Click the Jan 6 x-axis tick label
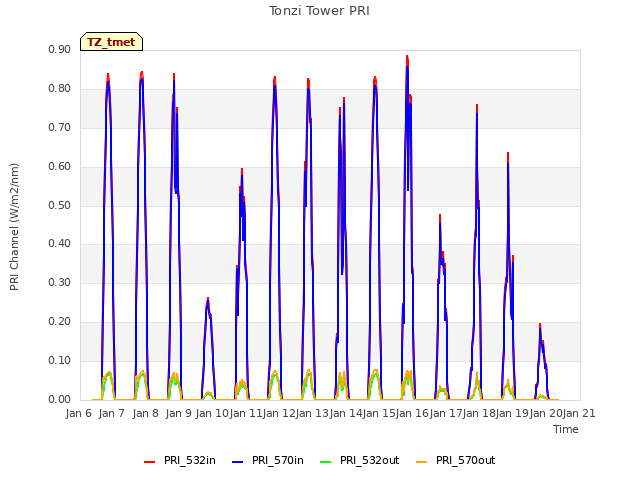640x480 pixels. point(79,413)
